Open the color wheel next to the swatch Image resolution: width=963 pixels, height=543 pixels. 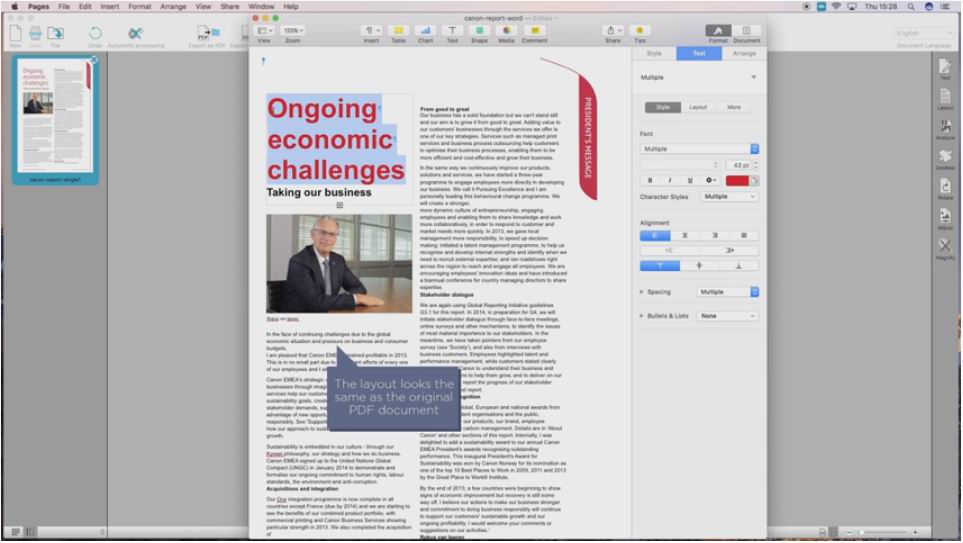754,181
